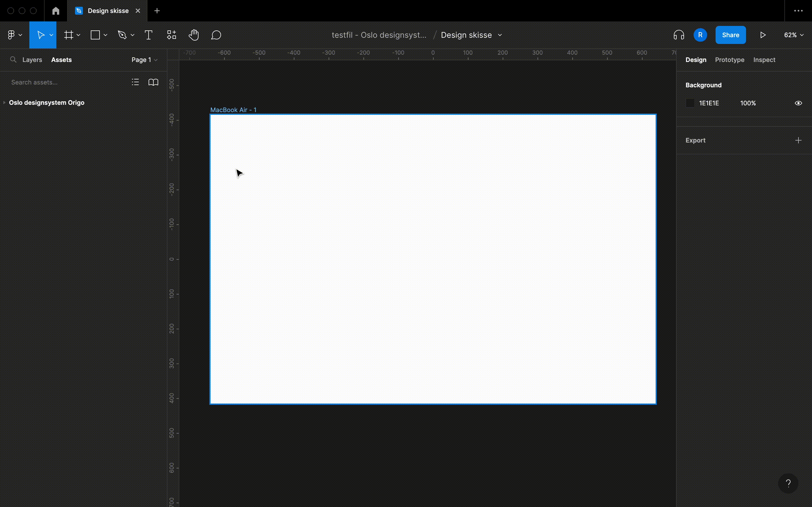Open the team library panel
The height and width of the screenshot is (507, 812).
[x=153, y=82]
